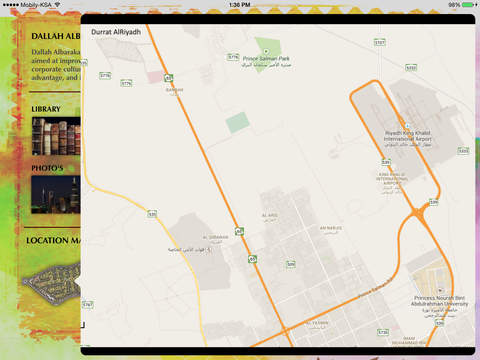The height and width of the screenshot is (360, 480).
Task: Click the route 535 shield on yellow road
Action: [x=152, y=214]
